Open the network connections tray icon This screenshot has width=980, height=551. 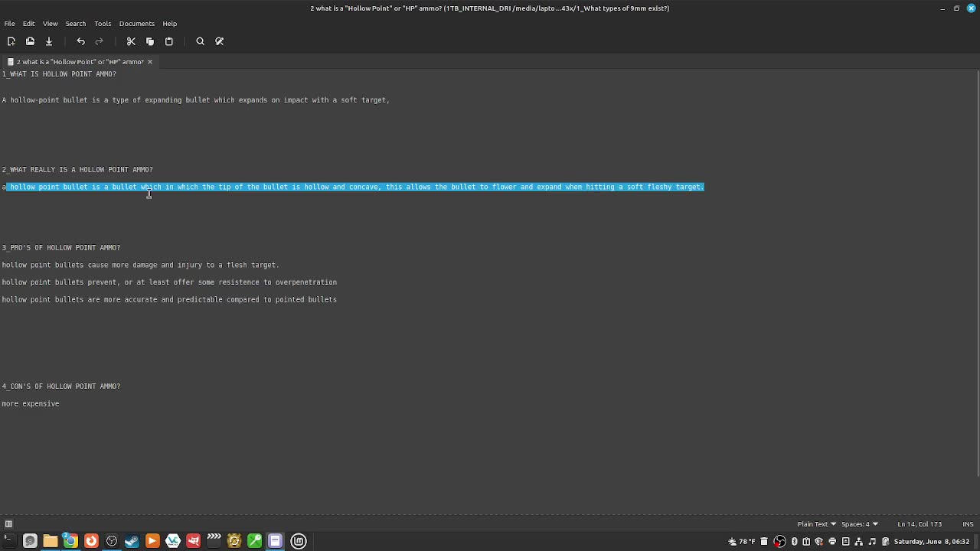pyautogui.click(x=858, y=542)
